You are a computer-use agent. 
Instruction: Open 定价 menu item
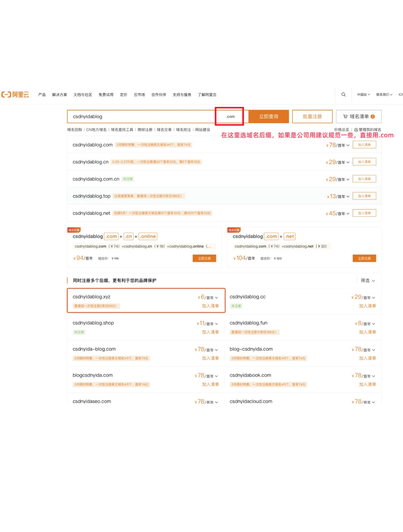[x=124, y=95]
